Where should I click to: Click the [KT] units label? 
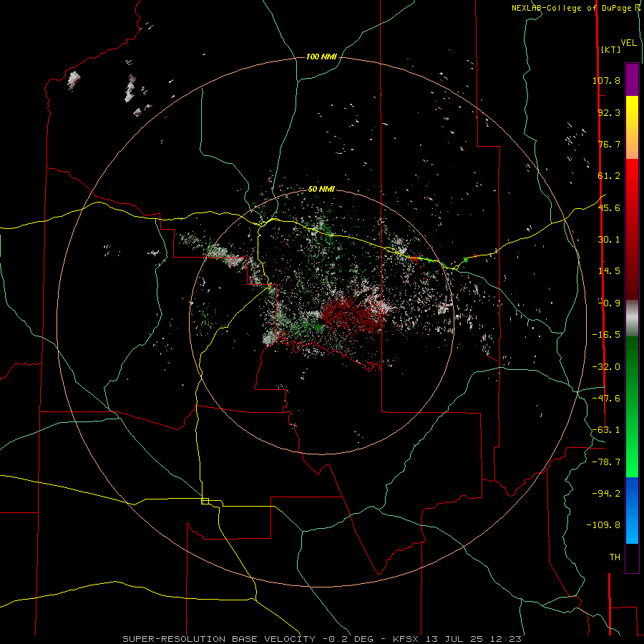[611, 49]
